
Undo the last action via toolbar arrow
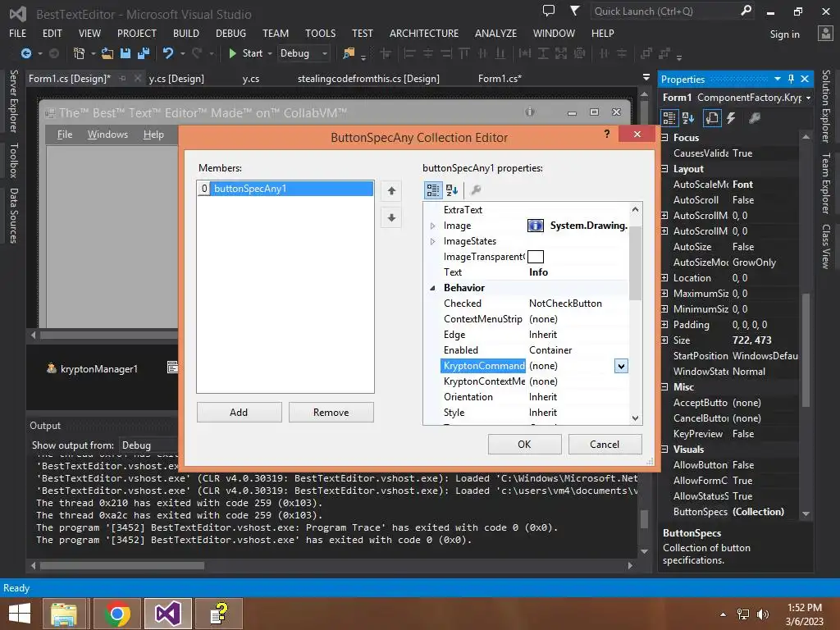click(168, 53)
